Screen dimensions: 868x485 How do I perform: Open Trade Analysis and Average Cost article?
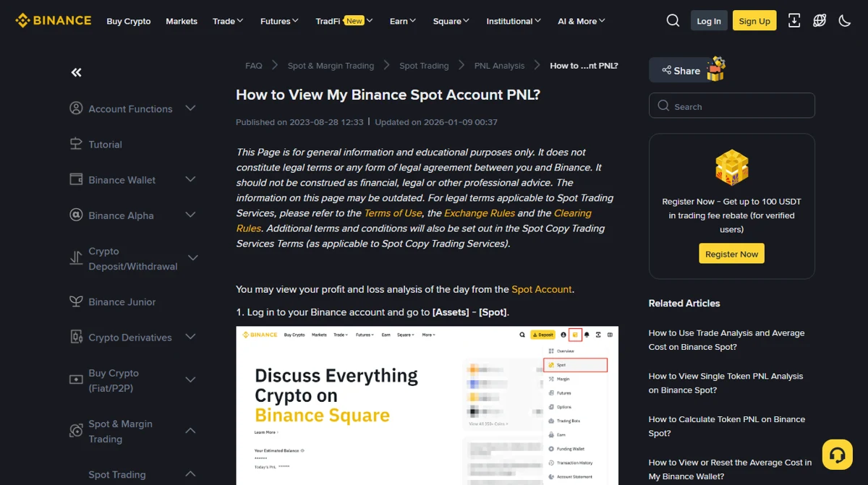coord(726,340)
